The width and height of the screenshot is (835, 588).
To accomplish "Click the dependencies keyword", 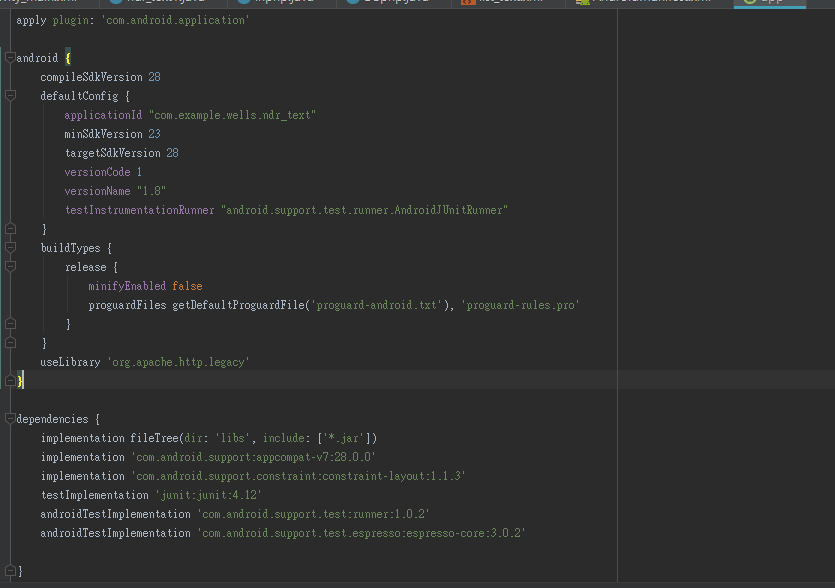I will pos(52,419).
